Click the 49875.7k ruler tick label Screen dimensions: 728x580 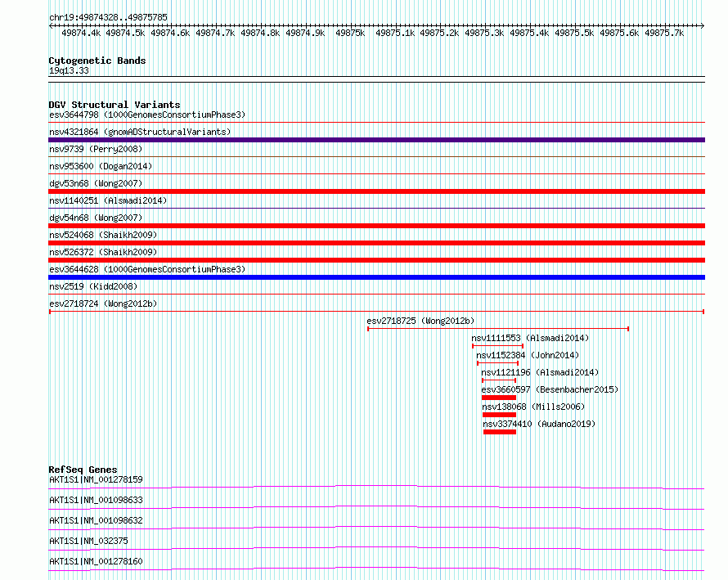pyautogui.click(x=664, y=33)
